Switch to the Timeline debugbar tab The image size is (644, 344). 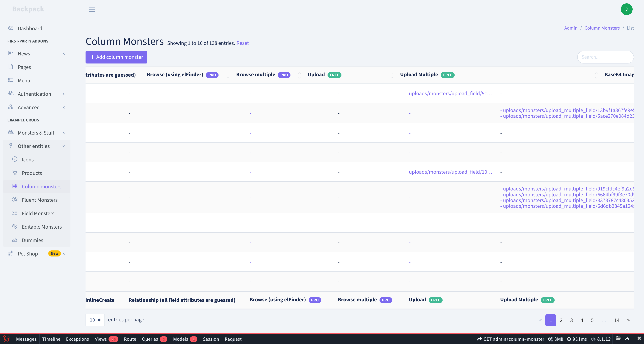click(51, 339)
